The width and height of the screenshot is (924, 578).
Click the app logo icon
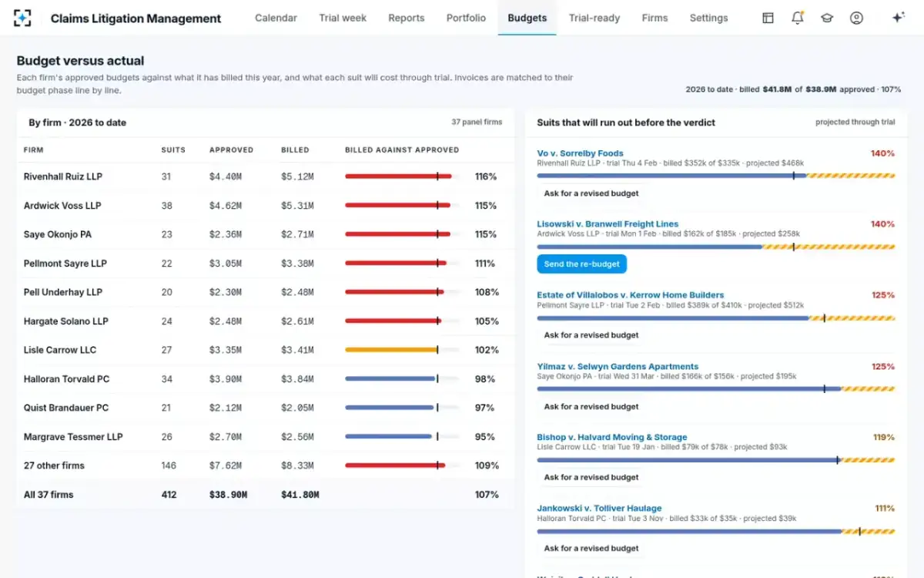click(23, 18)
